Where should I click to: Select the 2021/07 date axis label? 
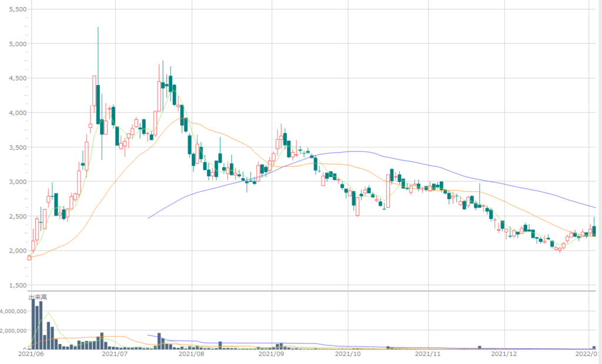tap(115, 353)
